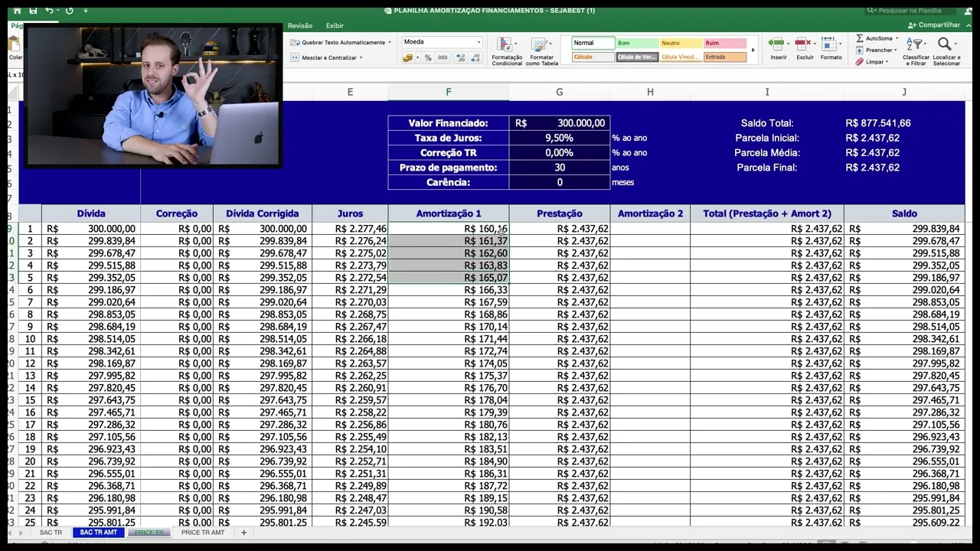Edit Valor Financiado cell 300.000,00
980x551 pixels.
click(x=560, y=123)
